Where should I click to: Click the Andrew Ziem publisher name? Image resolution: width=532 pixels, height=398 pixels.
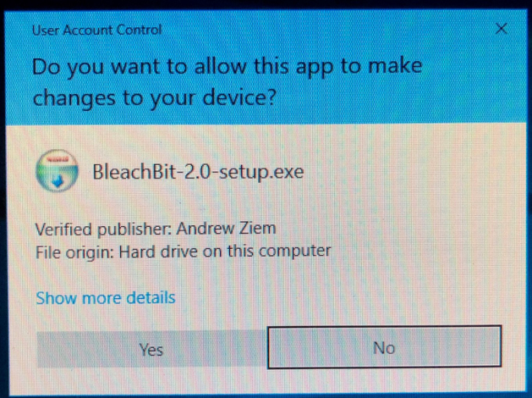pyautogui.click(x=227, y=228)
